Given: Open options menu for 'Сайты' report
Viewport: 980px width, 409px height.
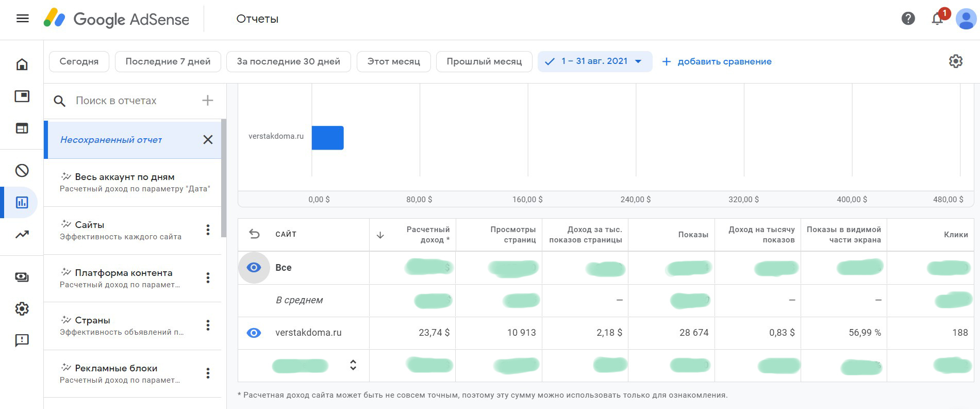Looking at the screenshot, I should pyautogui.click(x=208, y=230).
